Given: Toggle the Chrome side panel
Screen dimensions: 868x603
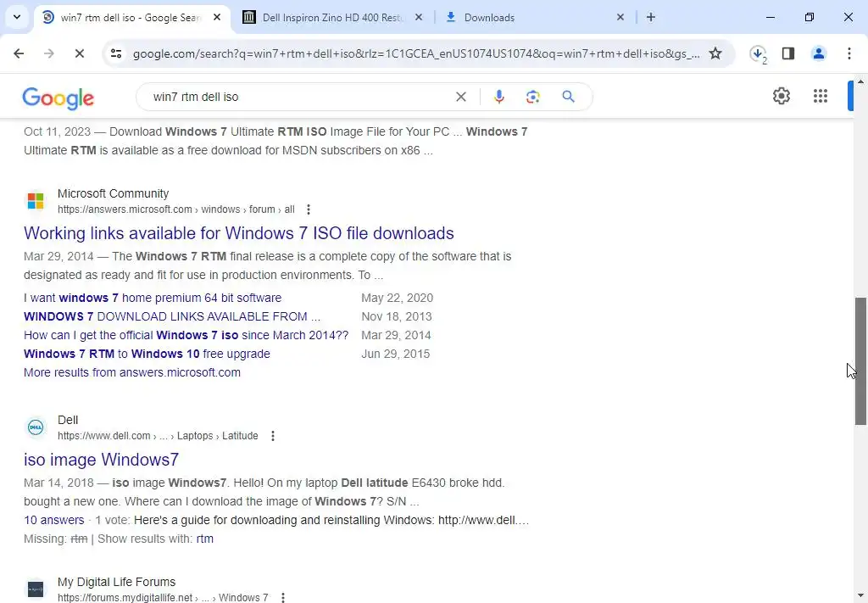Looking at the screenshot, I should (788, 53).
